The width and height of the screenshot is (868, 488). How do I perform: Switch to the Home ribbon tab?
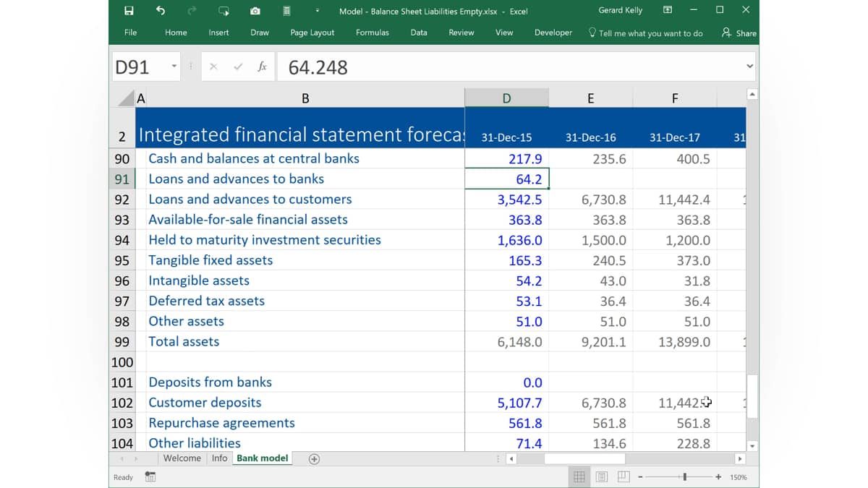pos(176,33)
